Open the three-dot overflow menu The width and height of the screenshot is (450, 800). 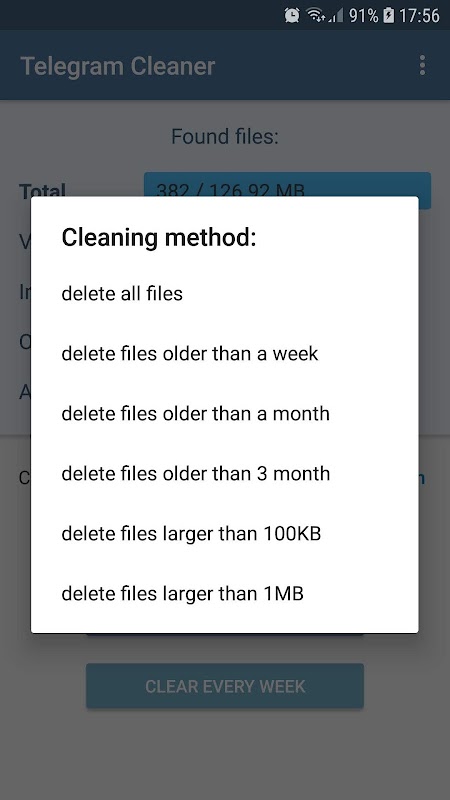[422, 65]
